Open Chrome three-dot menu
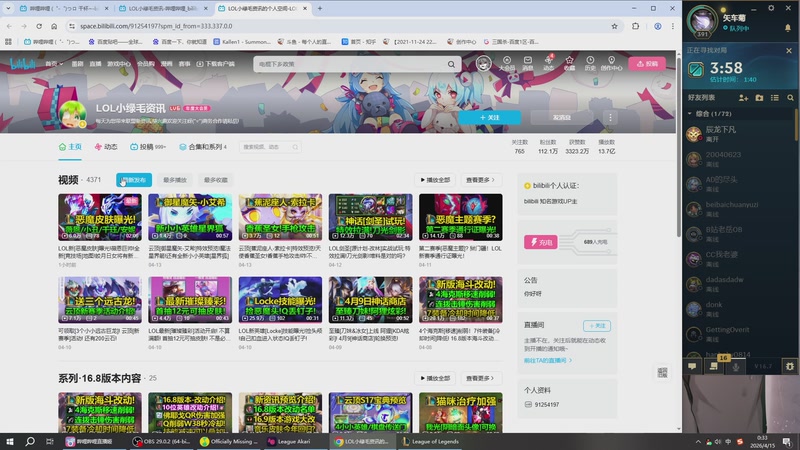 (x=672, y=26)
